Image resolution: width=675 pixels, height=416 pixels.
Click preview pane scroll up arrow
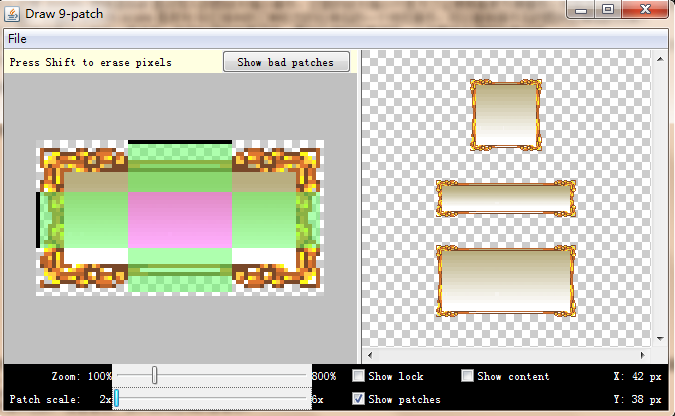coord(659,58)
